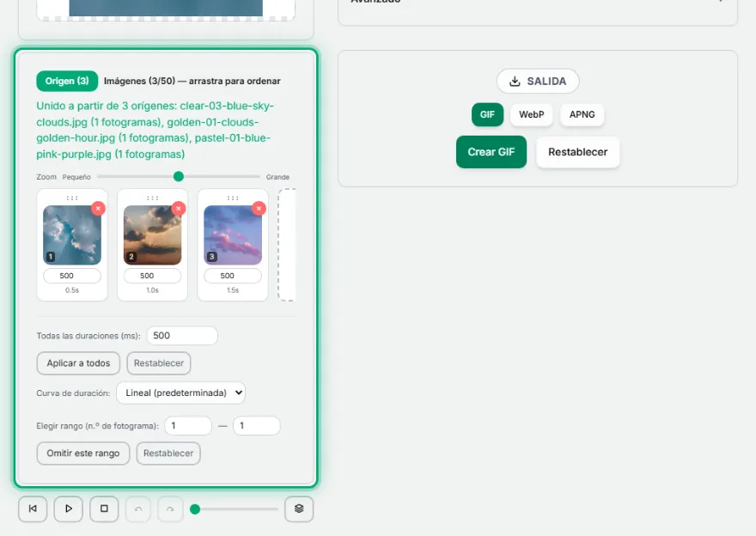Viewport: 756px width, 536px height.
Task: Remove frame 3 pastel pink image
Action: point(259,208)
